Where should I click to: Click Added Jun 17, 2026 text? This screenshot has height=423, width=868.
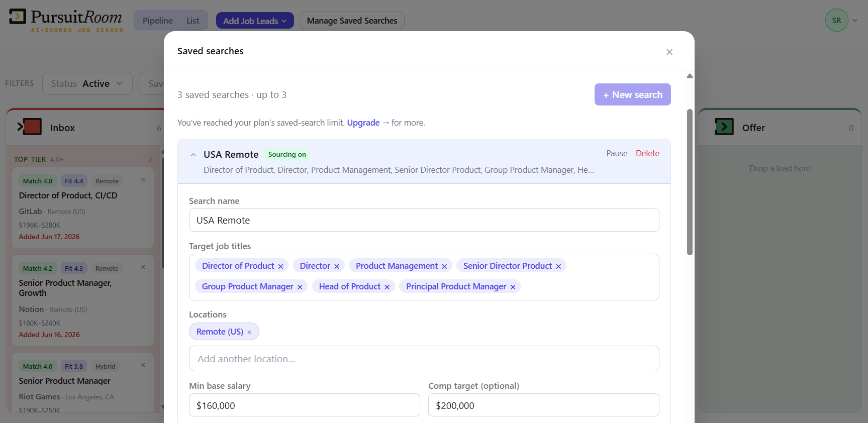(x=49, y=237)
